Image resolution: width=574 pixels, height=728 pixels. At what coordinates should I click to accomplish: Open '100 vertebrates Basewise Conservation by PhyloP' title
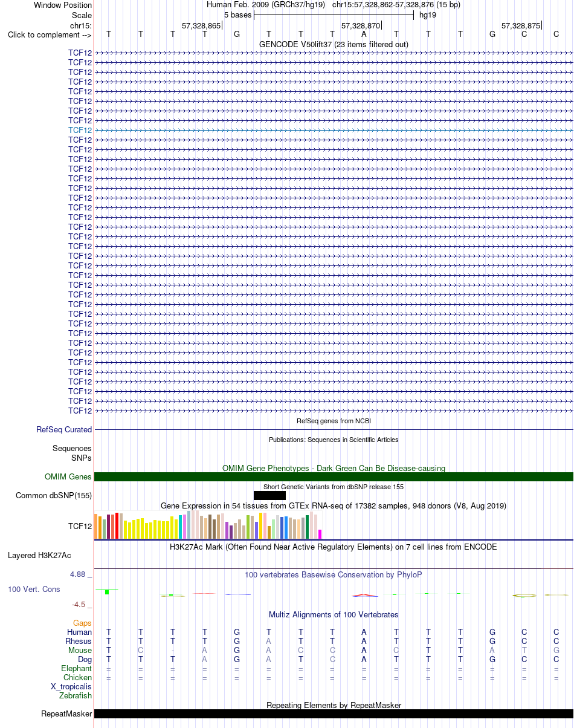pyautogui.click(x=334, y=574)
